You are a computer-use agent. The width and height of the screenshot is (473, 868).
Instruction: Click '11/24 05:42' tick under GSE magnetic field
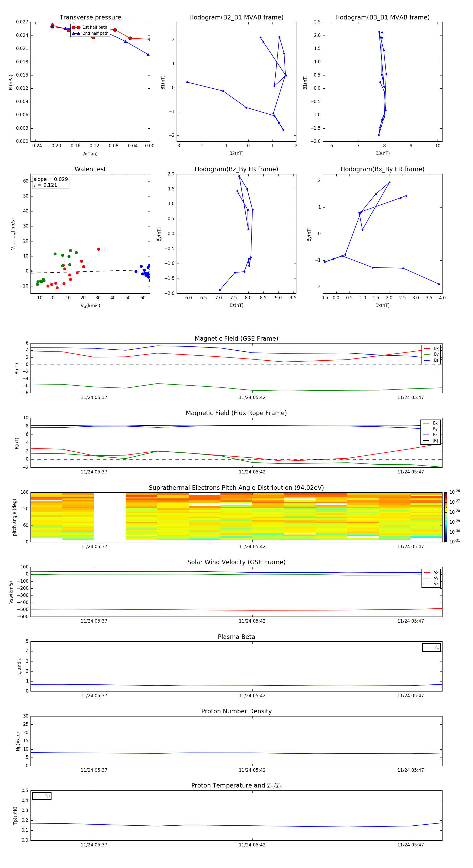(252, 398)
